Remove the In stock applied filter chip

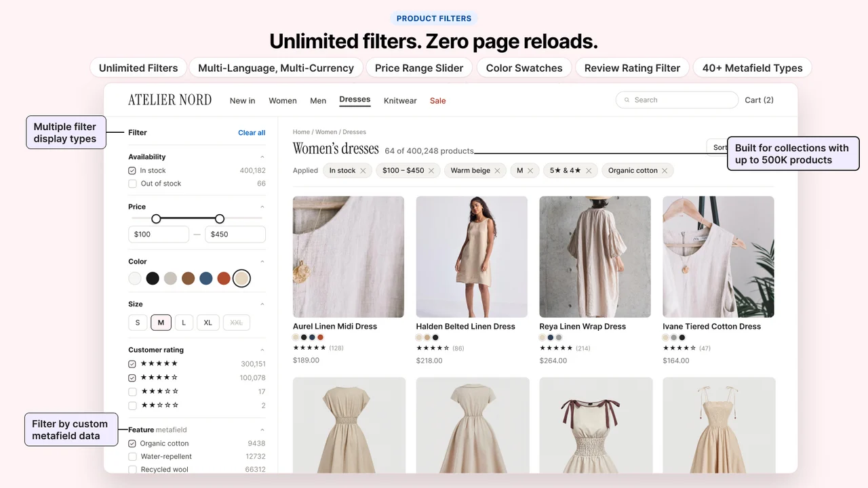click(363, 171)
